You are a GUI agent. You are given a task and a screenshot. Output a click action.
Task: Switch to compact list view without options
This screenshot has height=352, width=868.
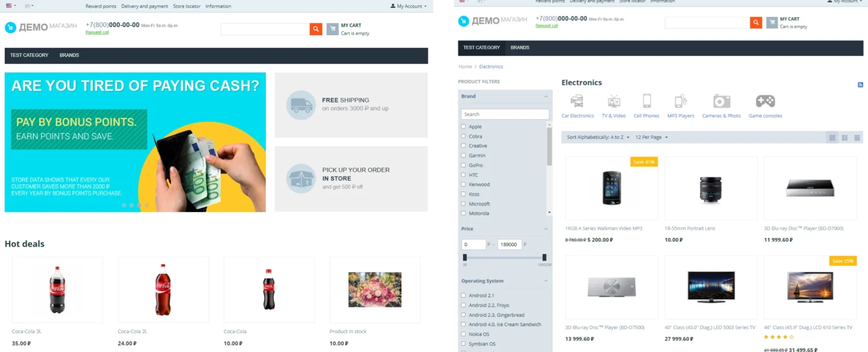click(845, 137)
